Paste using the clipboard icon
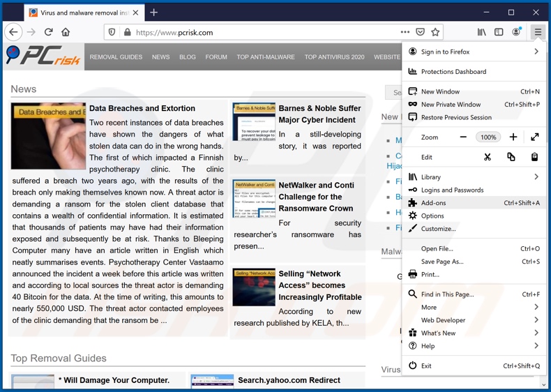Viewport: 551px width, 392px height. click(534, 157)
